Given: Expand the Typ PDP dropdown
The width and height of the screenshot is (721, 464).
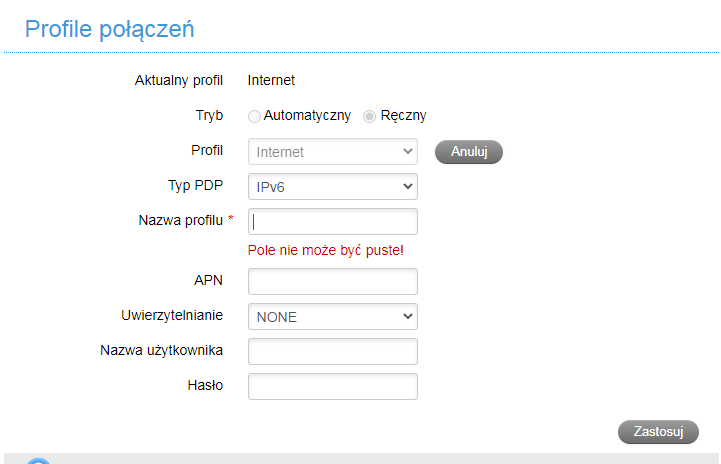Looking at the screenshot, I should point(332,186).
